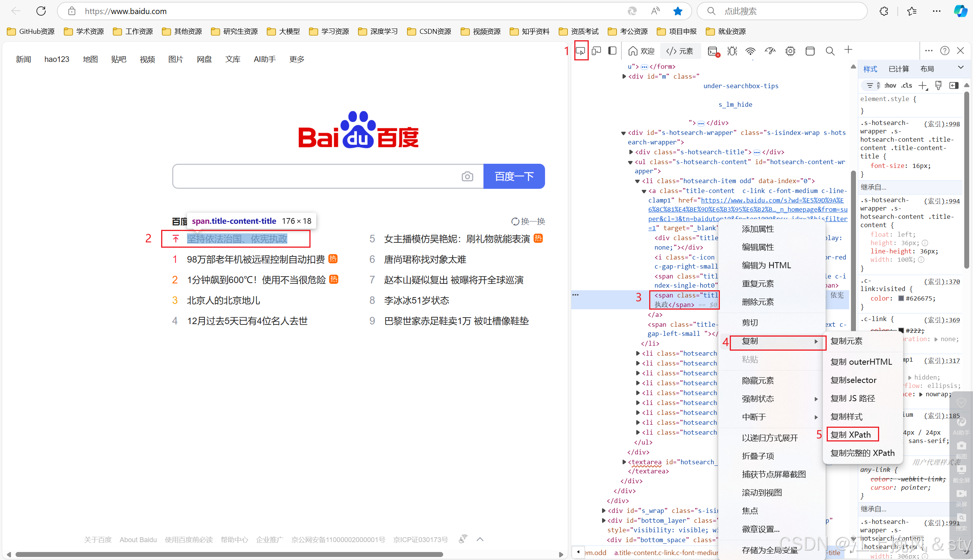Toggle the DevTools activity bar sidebar icon
Viewport: 973px width, 560px height.
click(x=612, y=51)
